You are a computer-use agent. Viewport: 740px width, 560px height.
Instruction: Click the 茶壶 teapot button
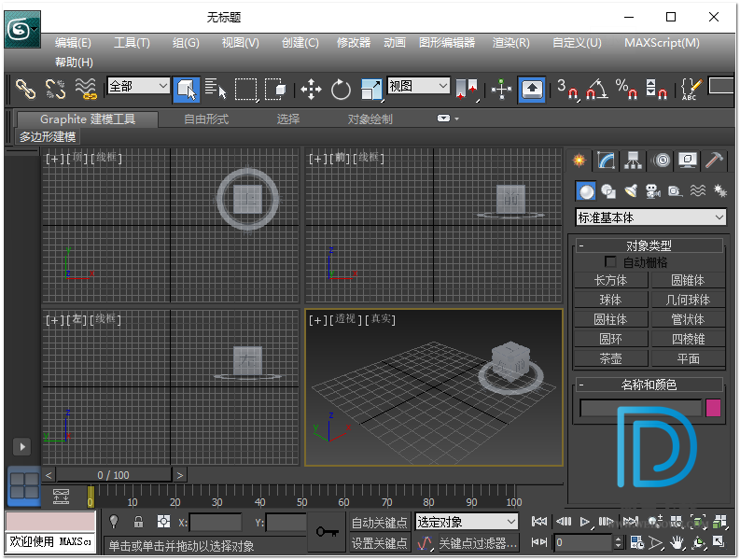click(611, 358)
